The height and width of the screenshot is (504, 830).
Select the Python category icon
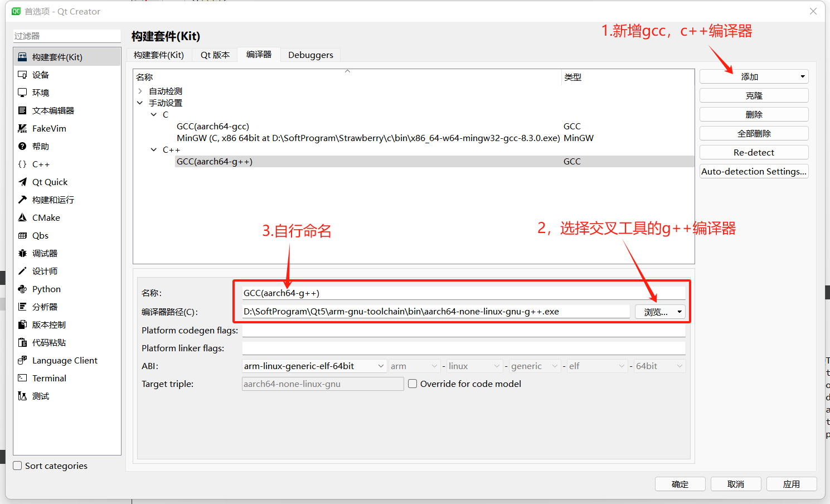[22, 289]
